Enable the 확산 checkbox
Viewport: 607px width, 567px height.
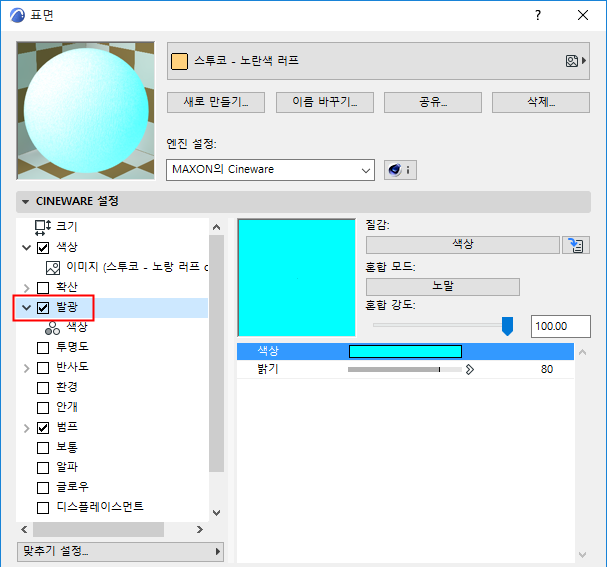43,288
